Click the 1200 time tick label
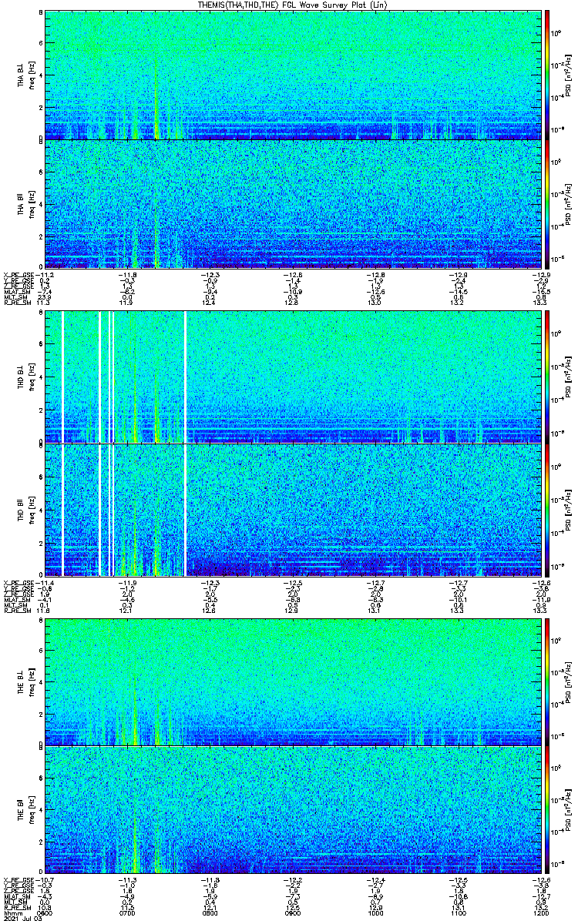 coord(541,912)
